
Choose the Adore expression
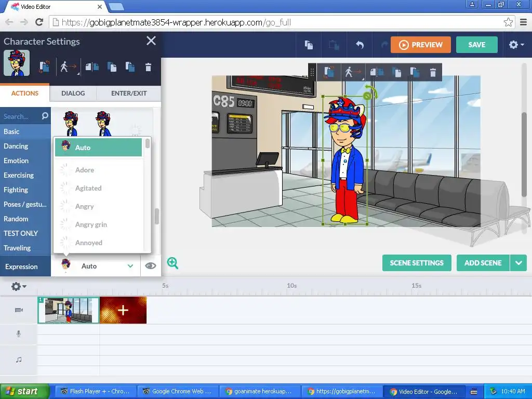pos(98,170)
